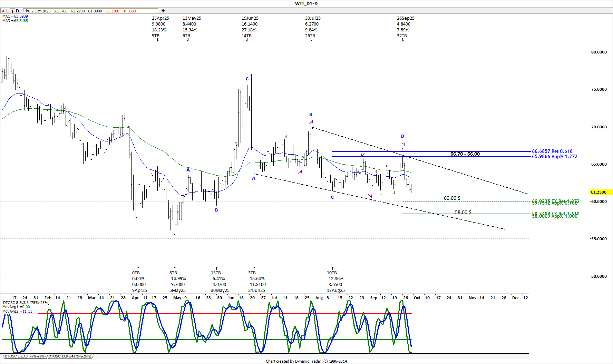Click the 58.00 $ target label
This screenshot has width=613, height=364.
coord(463,212)
